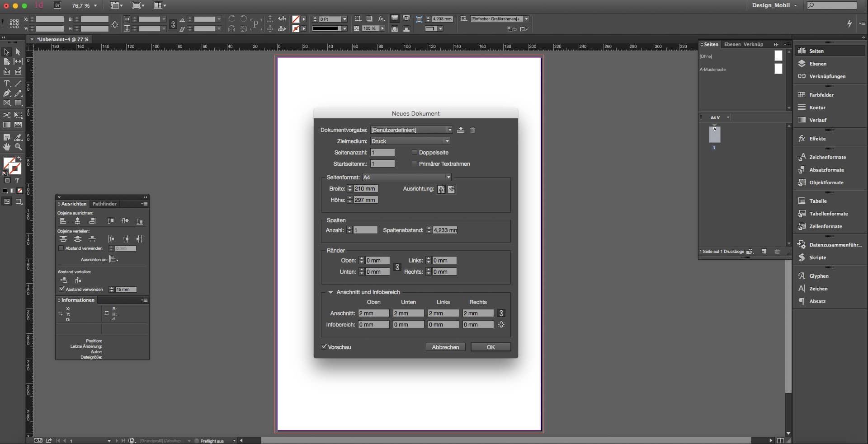The height and width of the screenshot is (444, 868).
Task: Enable the Doppelseite checkbox
Action: pyautogui.click(x=414, y=153)
